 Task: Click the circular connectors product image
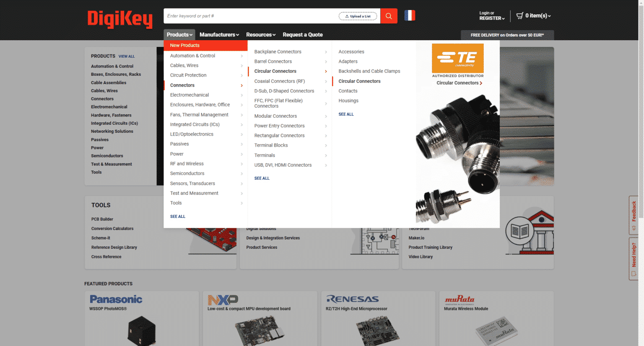(x=457, y=159)
